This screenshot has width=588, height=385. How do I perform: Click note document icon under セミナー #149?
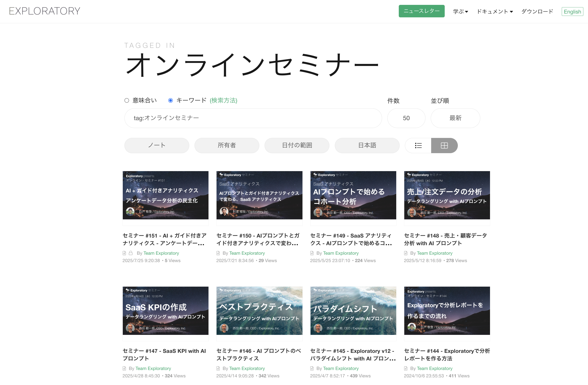[312, 253]
